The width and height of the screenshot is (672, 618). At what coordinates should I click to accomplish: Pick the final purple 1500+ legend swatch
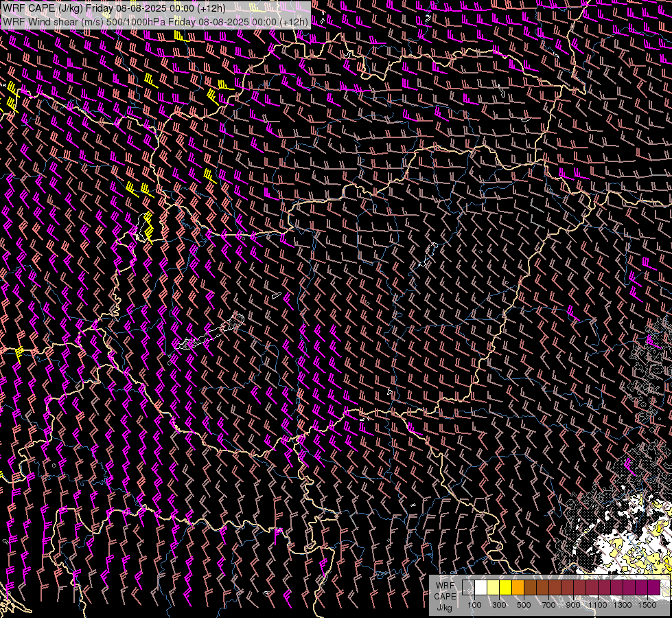654,587
